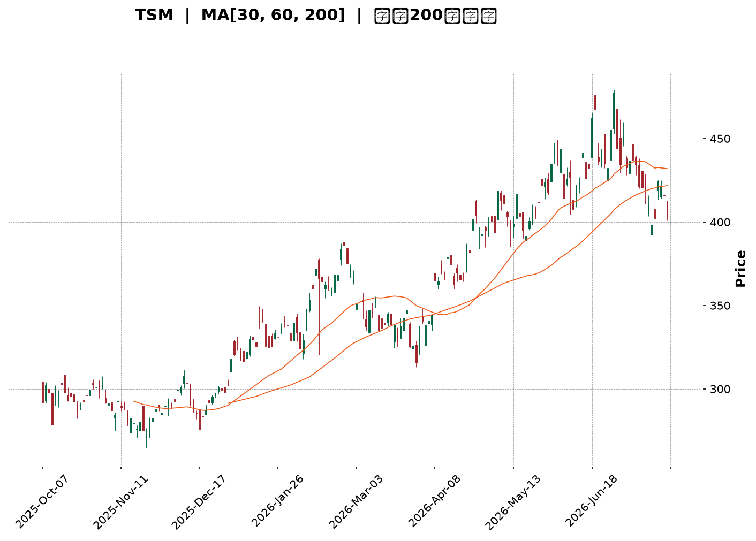Image resolution: width=756 pixels, height=541 pixels.
Task: Click the chart title TSM MA[30, 60, 200]
Action: (316, 15)
